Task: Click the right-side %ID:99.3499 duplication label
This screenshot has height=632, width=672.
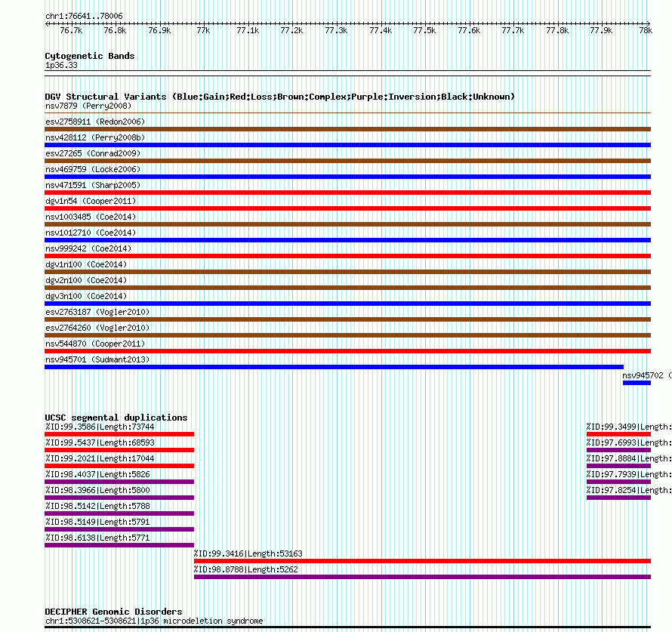Action: pos(629,427)
